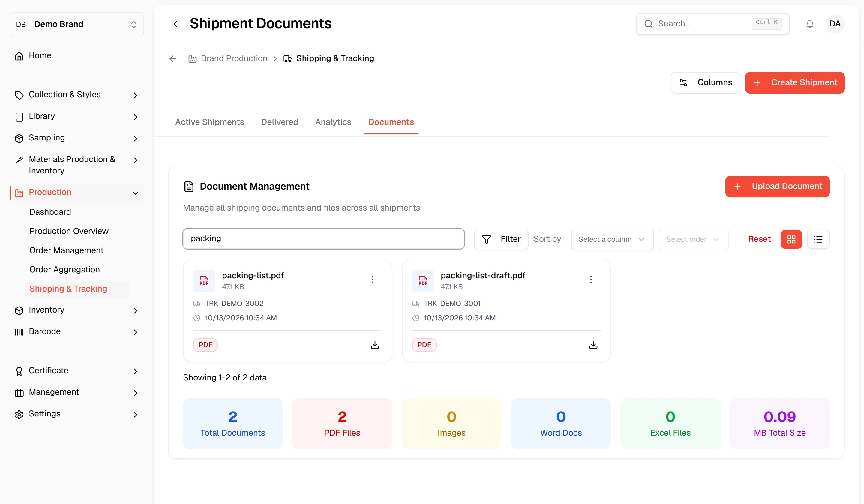Select the Documents tab

pos(391,122)
